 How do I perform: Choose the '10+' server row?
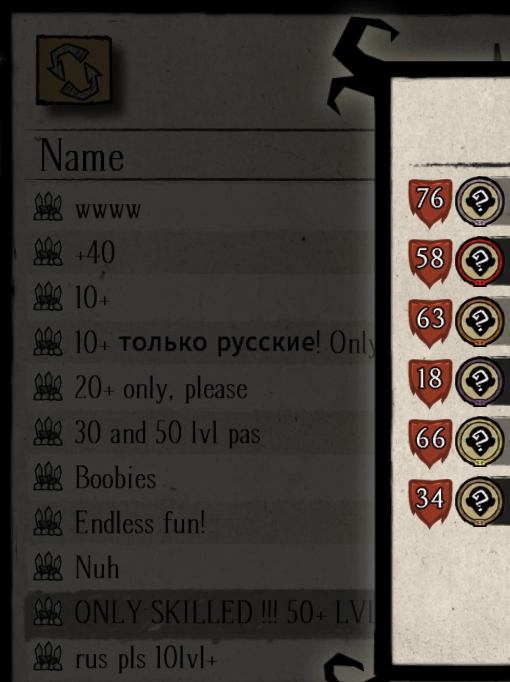(x=201, y=297)
